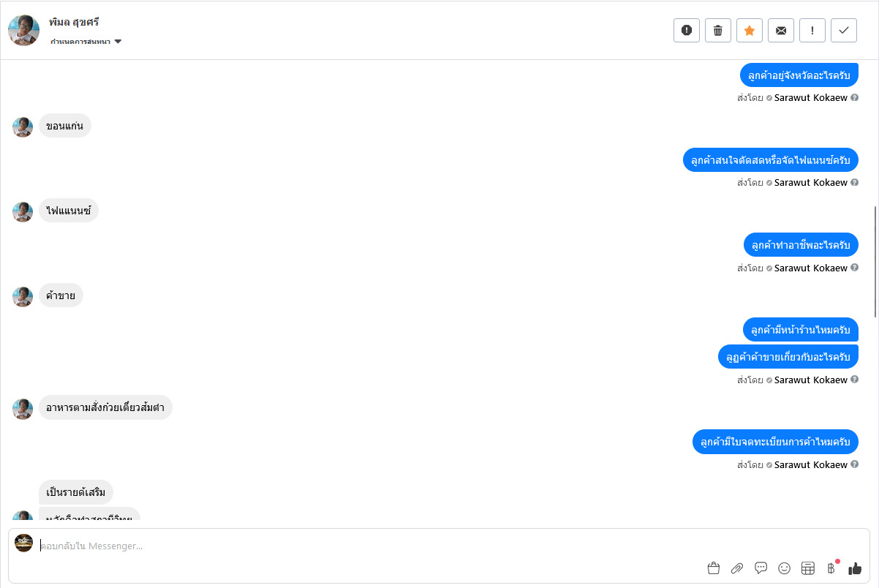Send a thumbs-up like
Image resolution: width=879 pixels, height=588 pixels.
[x=854, y=568]
